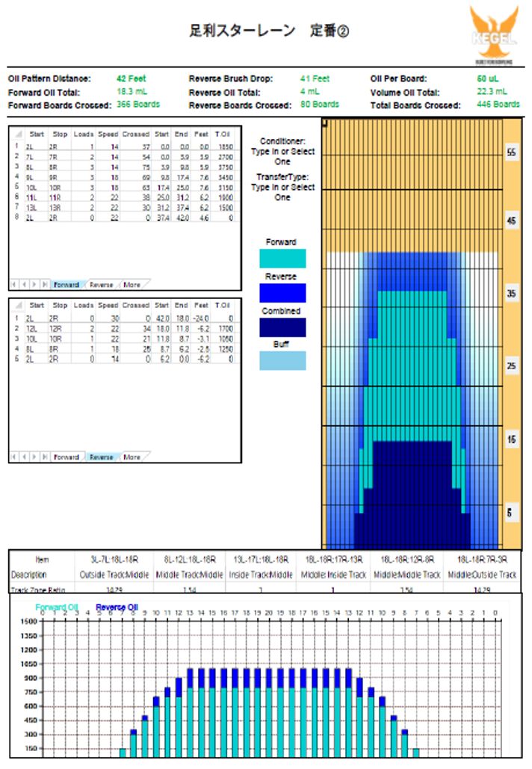
Task: Open More tab in upper table
Action: tap(132, 285)
